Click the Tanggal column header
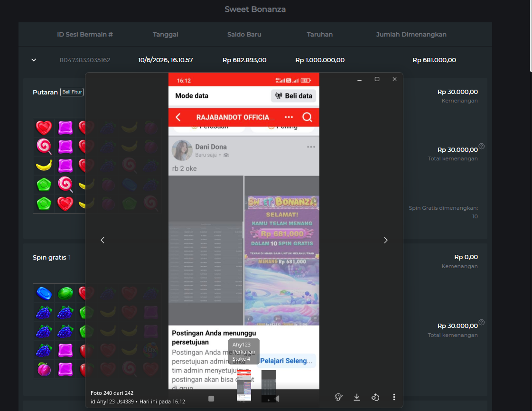Image resolution: width=532 pixels, height=411 pixels. tap(165, 34)
